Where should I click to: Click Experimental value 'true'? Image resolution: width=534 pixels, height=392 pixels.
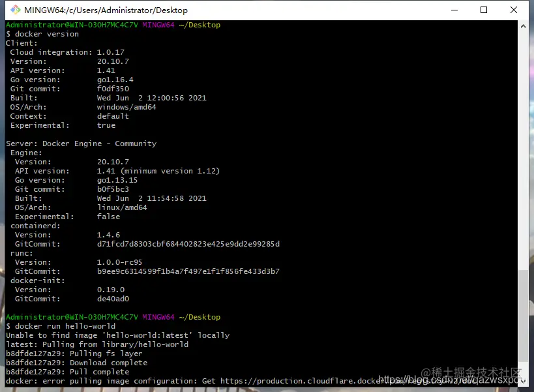[x=106, y=125]
